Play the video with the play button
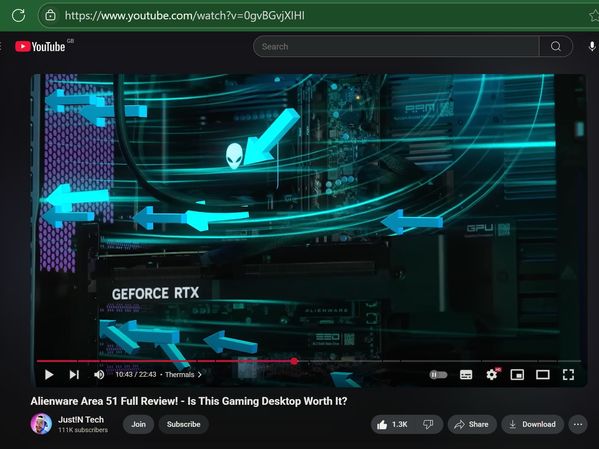This screenshot has height=449, width=599. coord(49,374)
